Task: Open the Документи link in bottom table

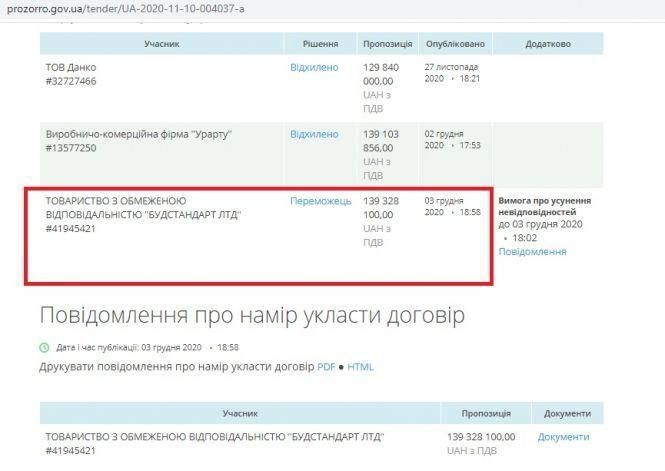Action: (x=563, y=437)
